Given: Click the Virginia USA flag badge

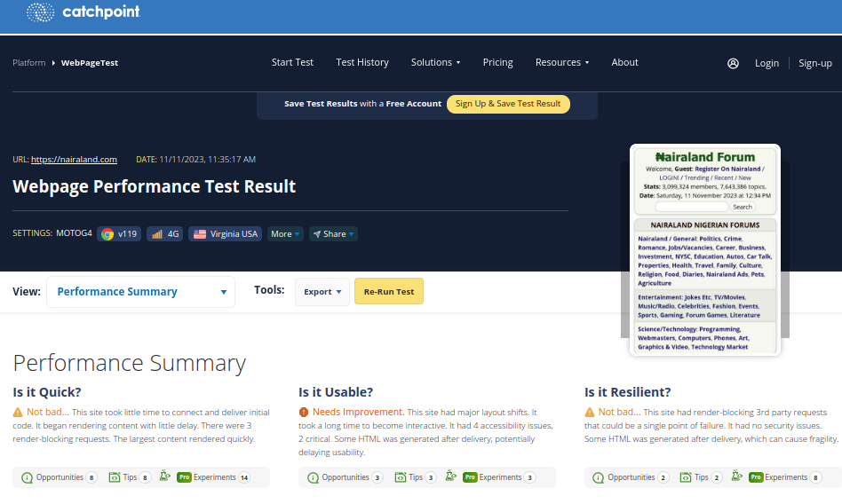Looking at the screenshot, I should pyautogui.click(x=226, y=234).
